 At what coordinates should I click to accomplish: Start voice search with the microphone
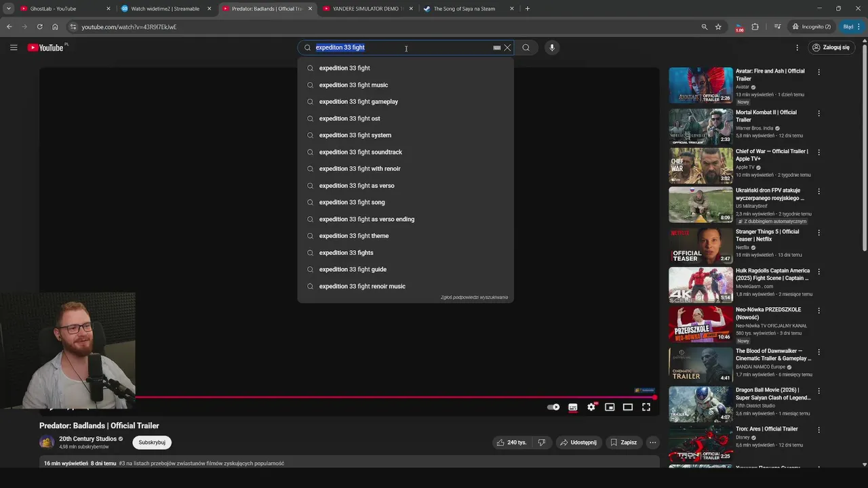(x=552, y=47)
